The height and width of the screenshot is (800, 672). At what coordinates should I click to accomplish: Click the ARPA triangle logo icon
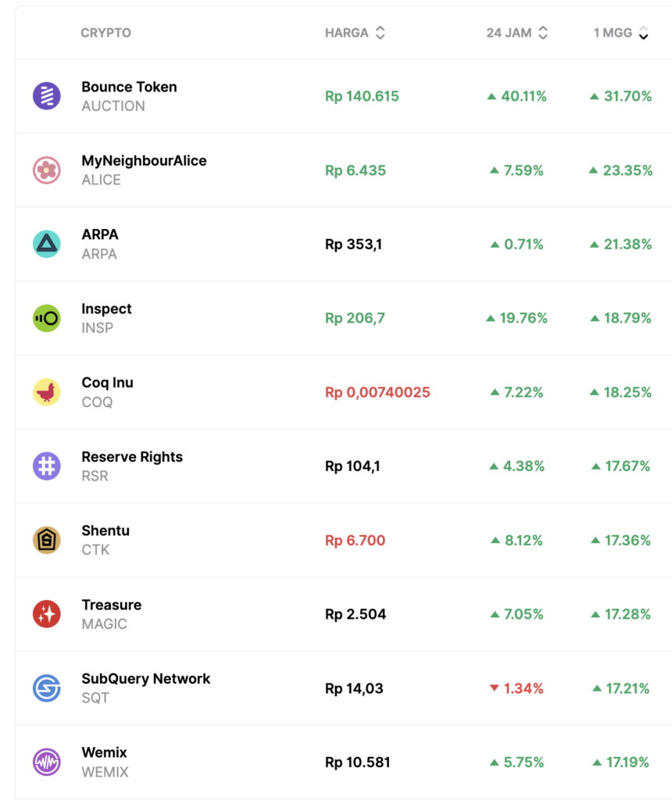point(46,244)
